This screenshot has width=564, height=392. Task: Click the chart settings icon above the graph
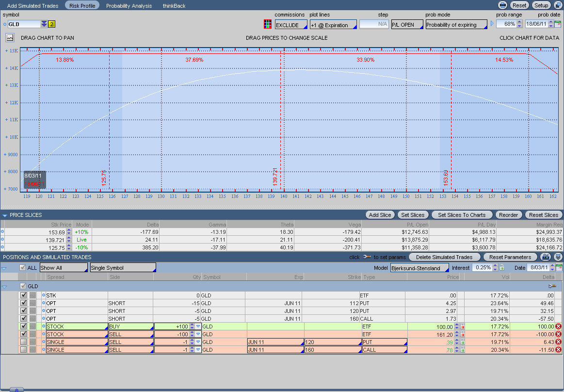(x=10, y=37)
